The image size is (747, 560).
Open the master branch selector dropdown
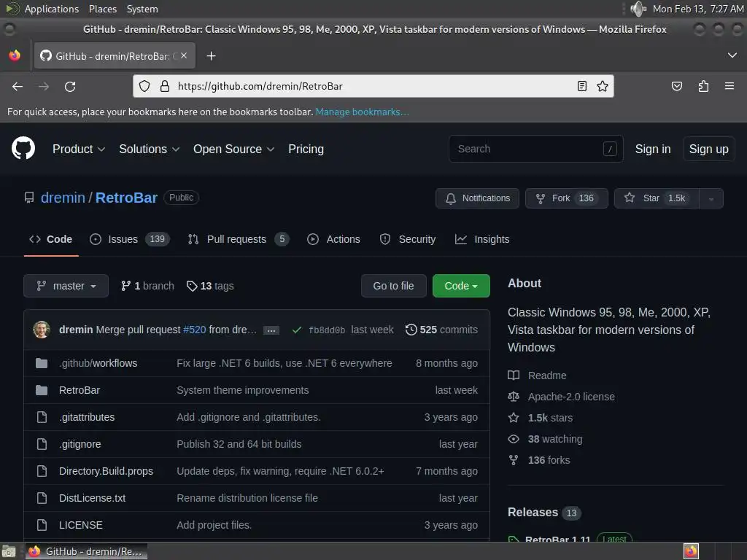tap(66, 286)
